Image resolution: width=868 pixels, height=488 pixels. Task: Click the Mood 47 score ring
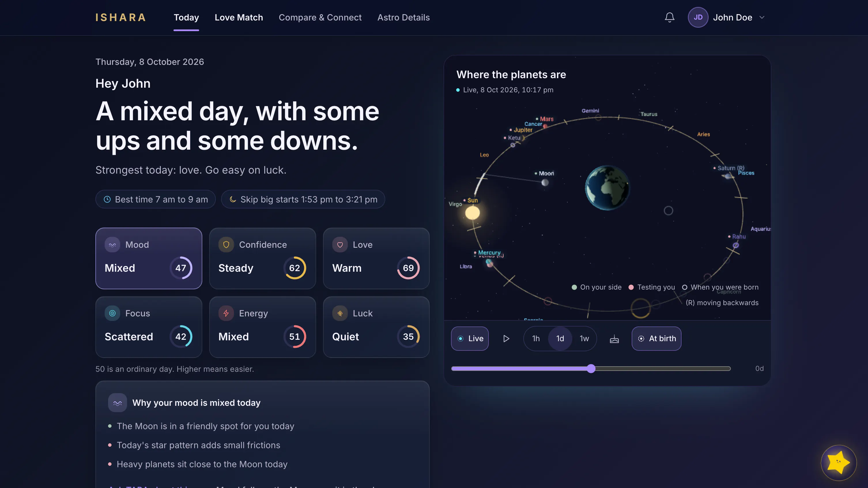(x=181, y=268)
